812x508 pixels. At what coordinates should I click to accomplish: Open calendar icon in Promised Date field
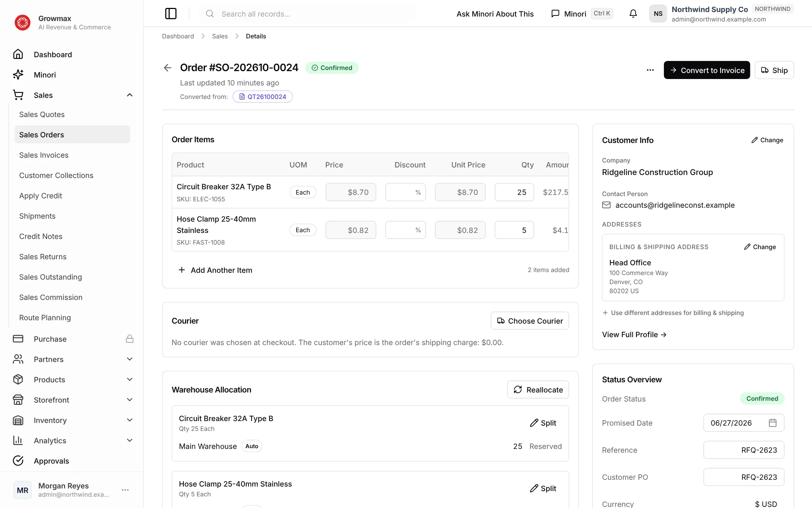(x=773, y=423)
